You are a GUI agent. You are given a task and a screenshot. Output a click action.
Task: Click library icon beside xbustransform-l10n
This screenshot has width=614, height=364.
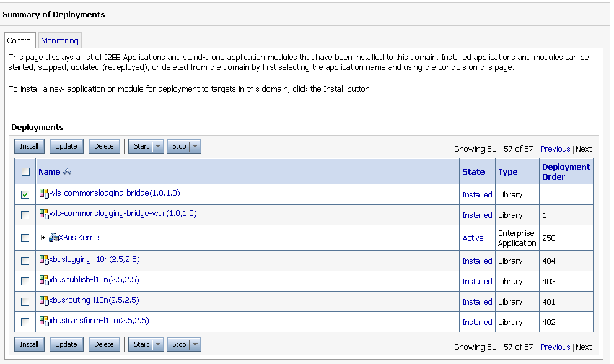(x=44, y=321)
